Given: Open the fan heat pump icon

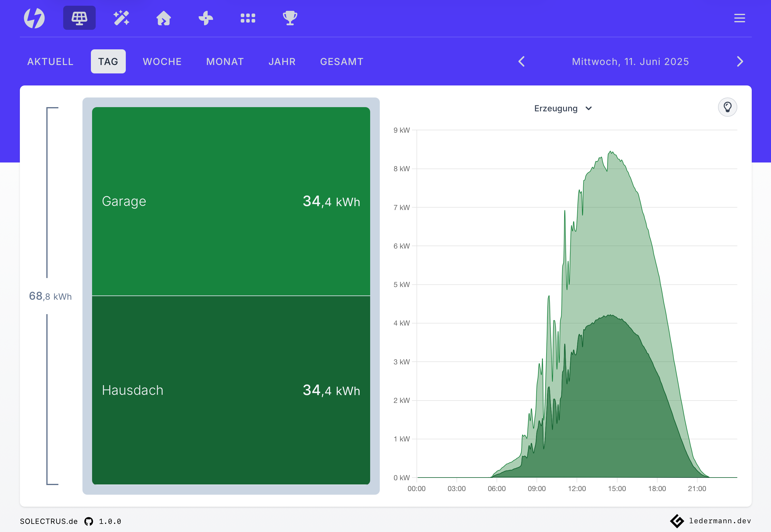Looking at the screenshot, I should [x=206, y=18].
